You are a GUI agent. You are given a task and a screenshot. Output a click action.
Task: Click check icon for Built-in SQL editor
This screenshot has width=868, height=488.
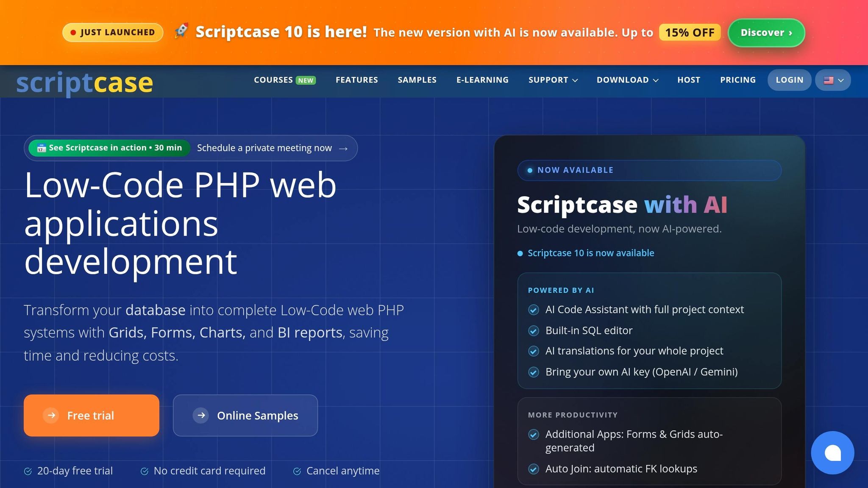tap(534, 331)
